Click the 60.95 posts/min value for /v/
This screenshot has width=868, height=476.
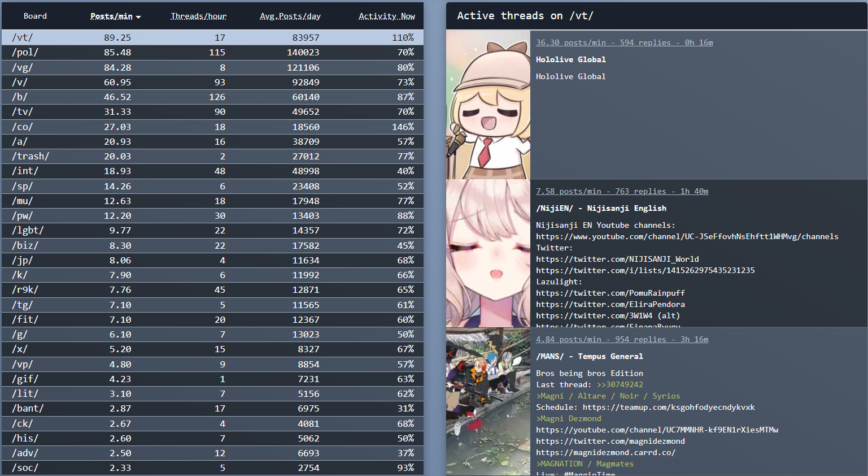click(117, 82)
